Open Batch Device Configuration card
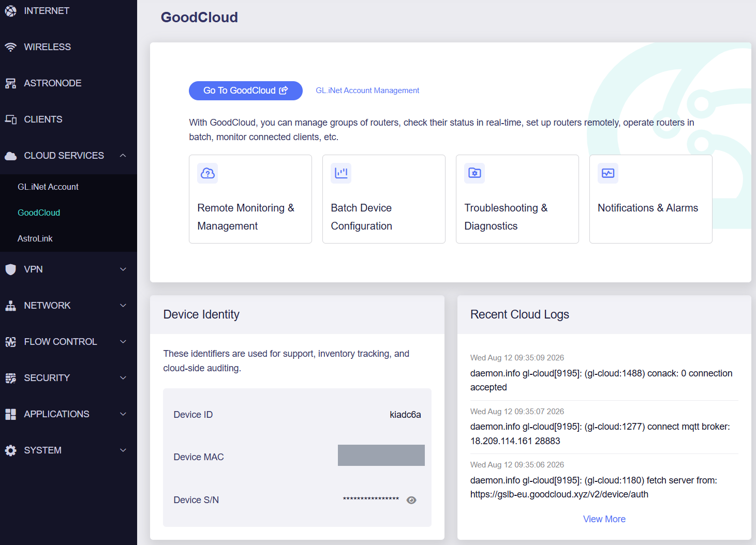756x545 pixels. (x=384, y=199)
